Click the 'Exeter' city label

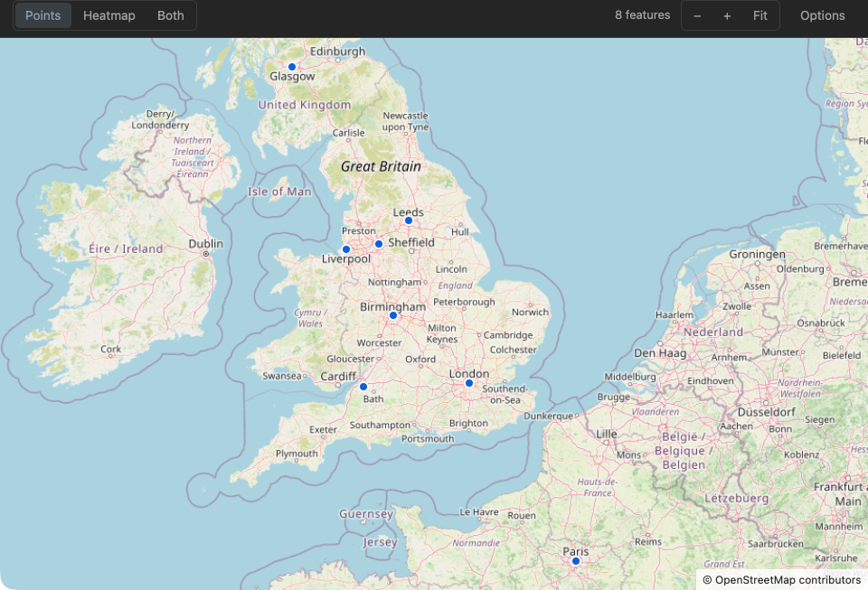coord(324,430)
